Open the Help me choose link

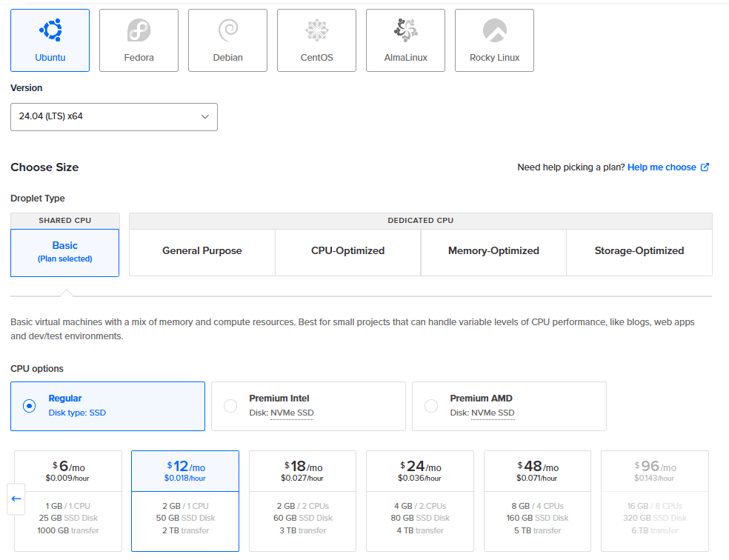(x=661, y=167)
